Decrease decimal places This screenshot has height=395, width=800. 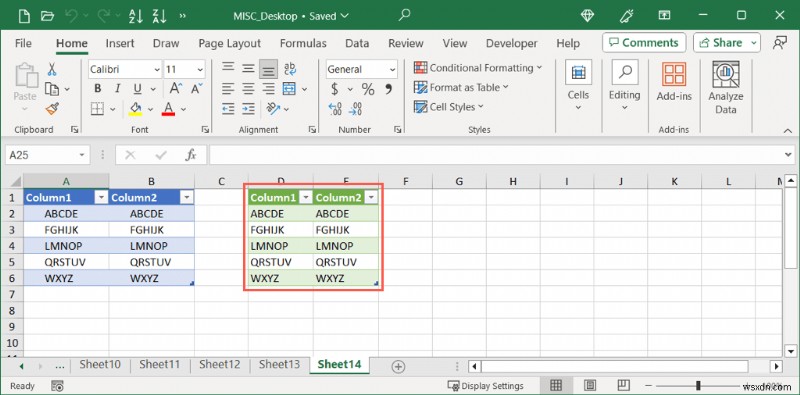[355, 109]
